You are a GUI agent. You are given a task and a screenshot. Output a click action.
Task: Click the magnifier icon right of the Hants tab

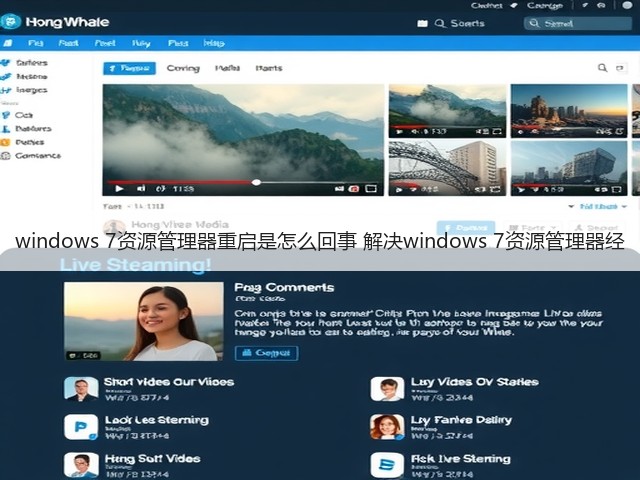click(x=602, y=67)
